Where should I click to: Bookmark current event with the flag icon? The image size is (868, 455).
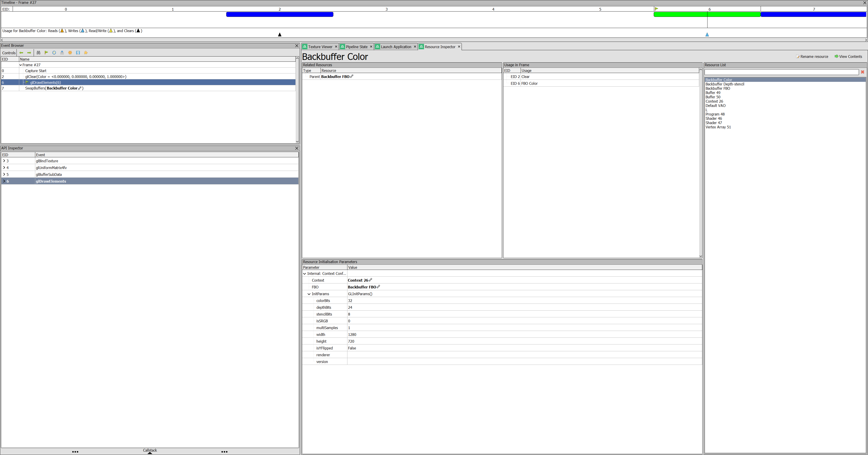click(46, 53)
